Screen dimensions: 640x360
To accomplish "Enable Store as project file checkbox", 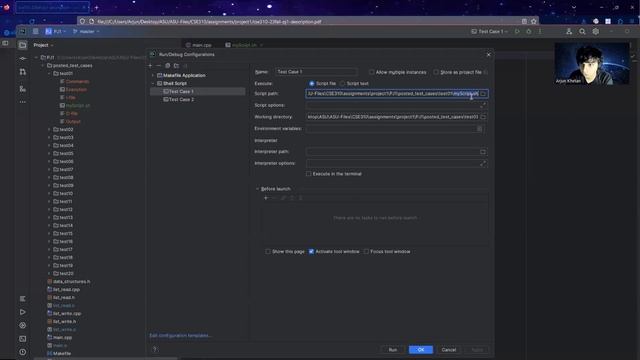I will 436,72.
